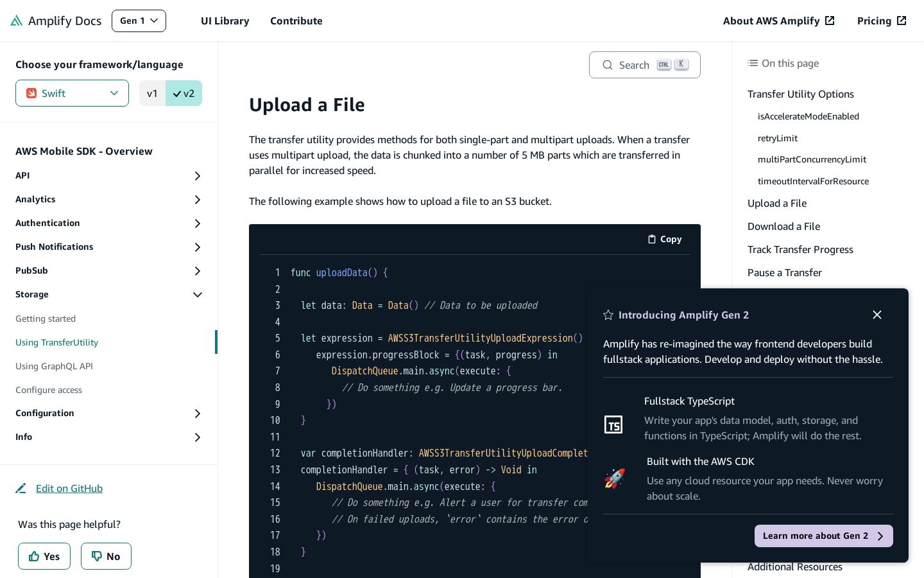Click the Upload a File heading
This screenshot has height=578, width=924.
[x=307, y=105]
